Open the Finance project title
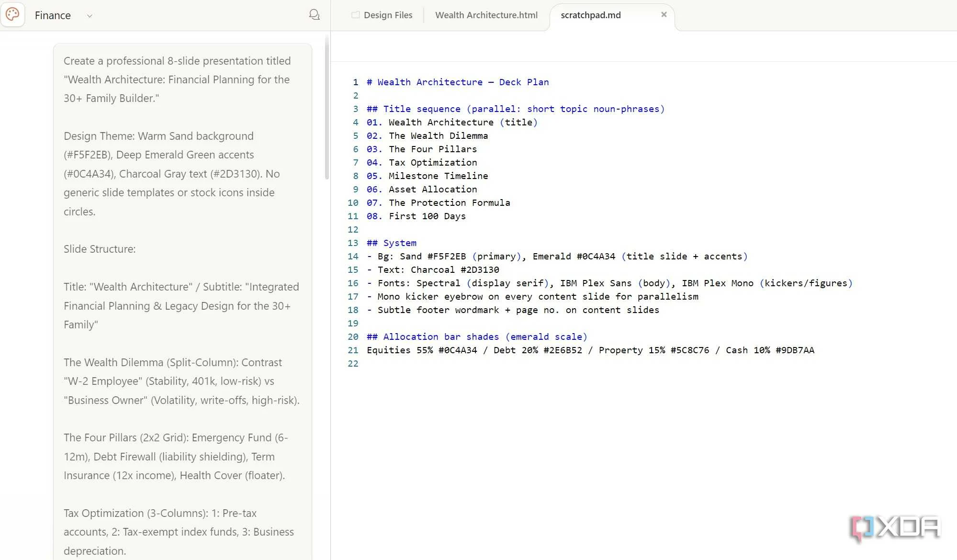 (53, 15)
